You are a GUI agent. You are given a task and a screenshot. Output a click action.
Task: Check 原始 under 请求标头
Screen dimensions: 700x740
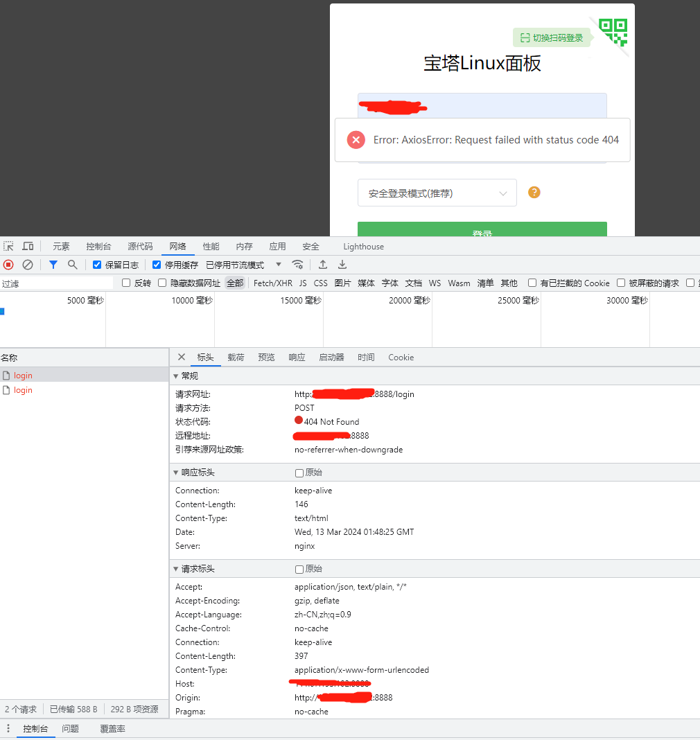[299, 569]
